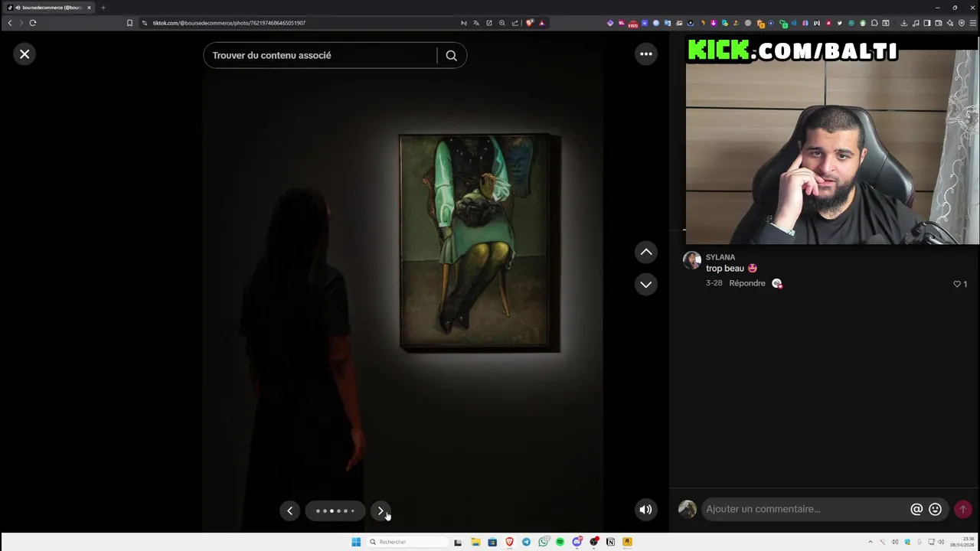Screen dimensions: 980x551
Task: Click the bookmark icon beside address bar
Action: coord(129,23)
